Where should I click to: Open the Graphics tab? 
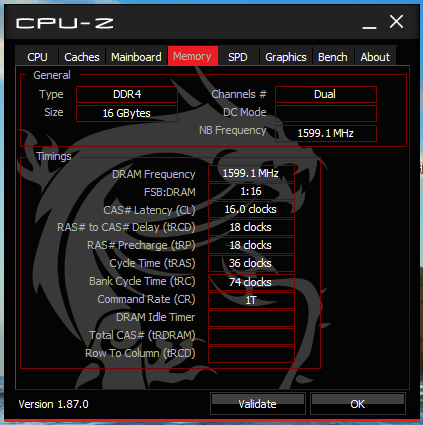[286, 56]
